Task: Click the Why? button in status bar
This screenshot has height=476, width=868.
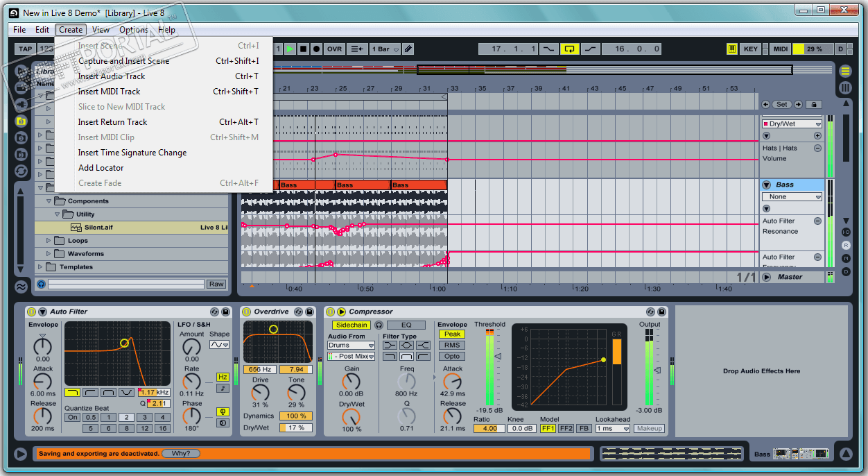Action: (x=181, y=454)
